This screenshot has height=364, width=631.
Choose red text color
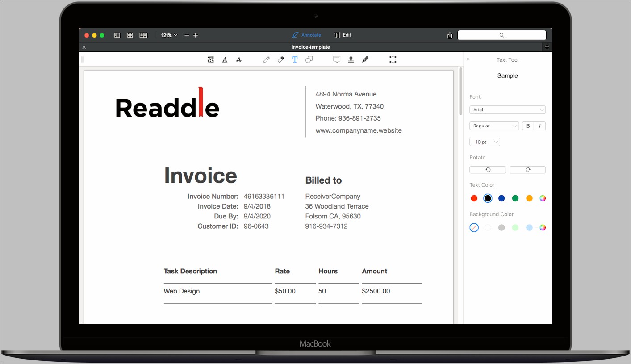pyautogui.click(x=474, y=198)
